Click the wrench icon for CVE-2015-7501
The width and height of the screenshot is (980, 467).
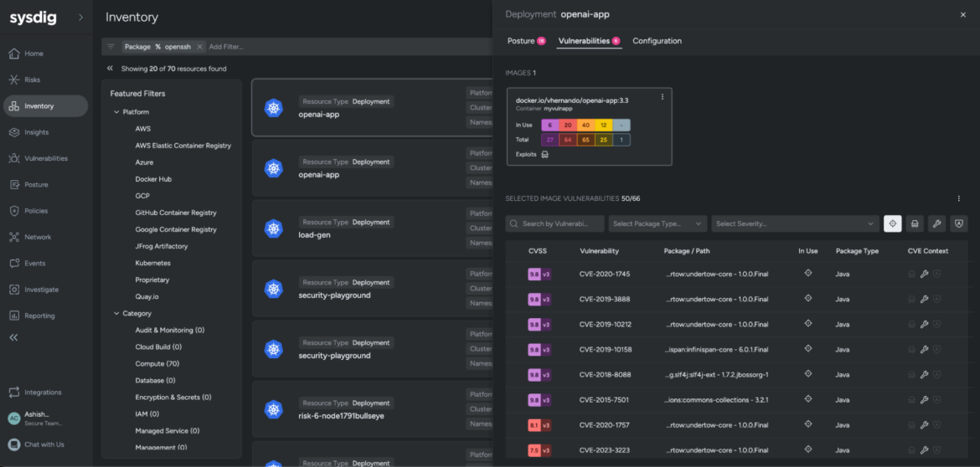pyautogui.click(x=925, y=400)
